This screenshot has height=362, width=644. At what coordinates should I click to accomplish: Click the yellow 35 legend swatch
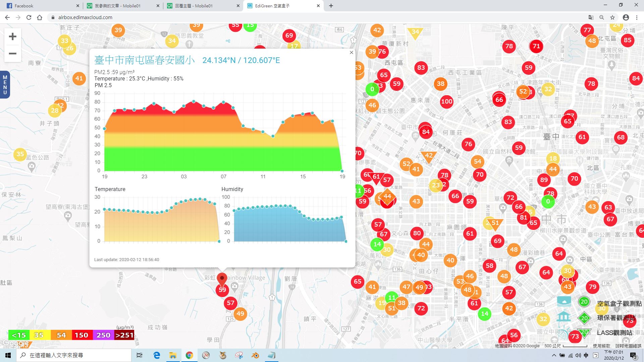[x=40, y=335]
